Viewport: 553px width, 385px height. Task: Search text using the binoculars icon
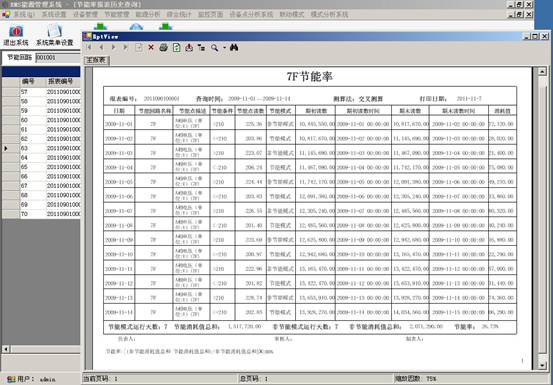pos(234,47)
